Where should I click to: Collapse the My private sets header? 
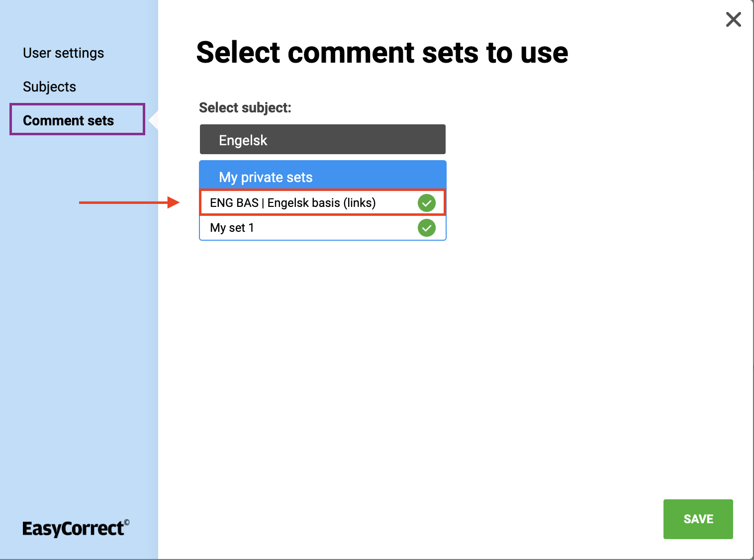coord(322,177)
